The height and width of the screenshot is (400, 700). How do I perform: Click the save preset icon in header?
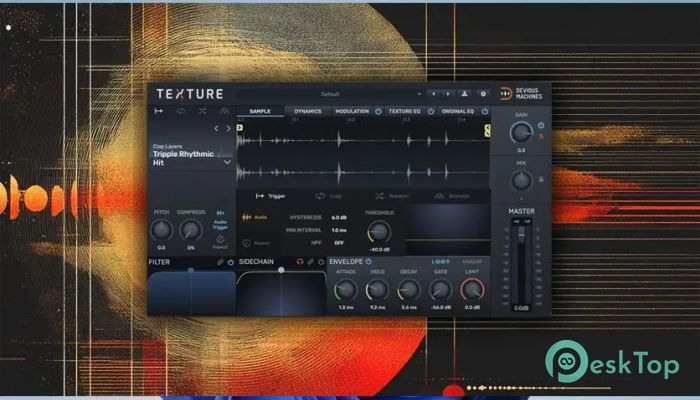464,94
